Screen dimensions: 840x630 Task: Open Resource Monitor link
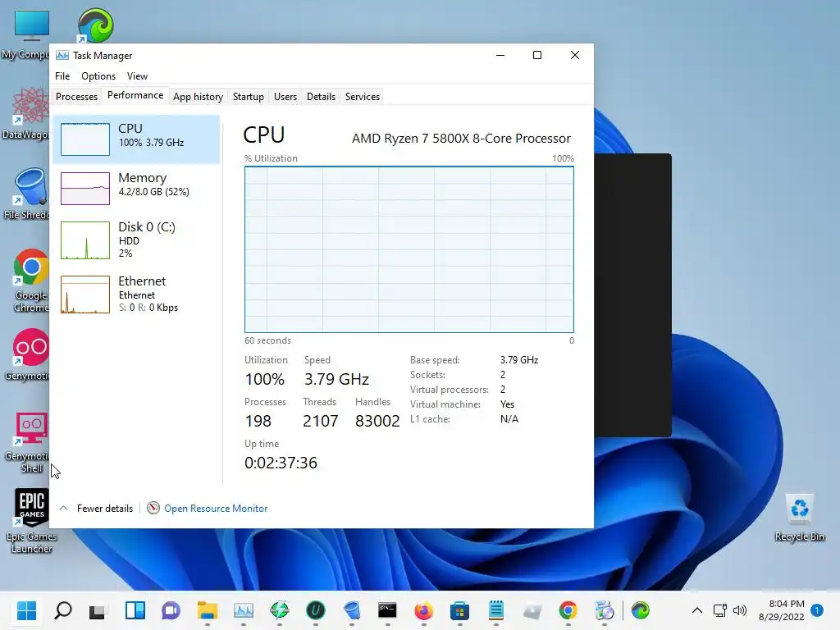tap(216, 509)
